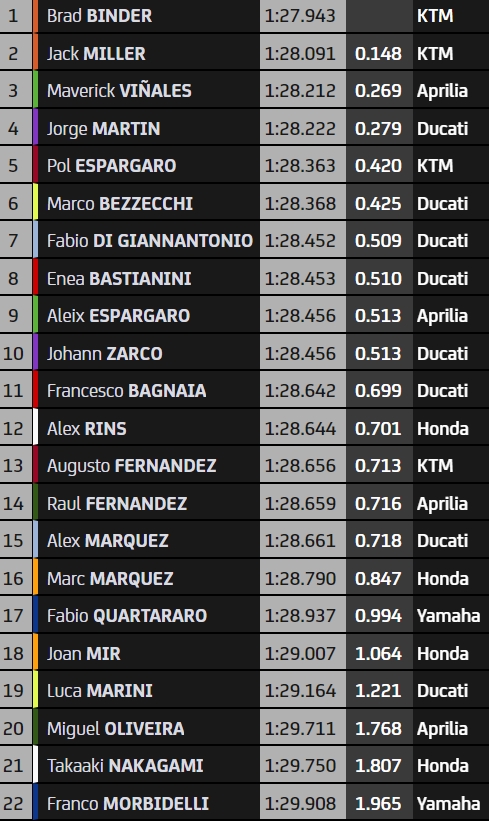Click the yellow color stripe next to Marco BEZZECCHI
Screen dimensions: 489x821
tap(36, 203)
